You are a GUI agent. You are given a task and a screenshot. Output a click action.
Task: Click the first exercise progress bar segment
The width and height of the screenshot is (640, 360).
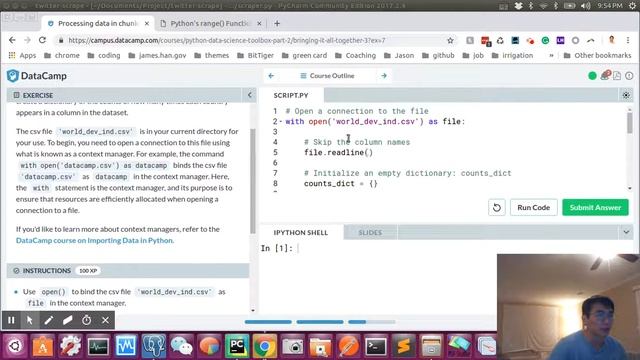(268, 322)
